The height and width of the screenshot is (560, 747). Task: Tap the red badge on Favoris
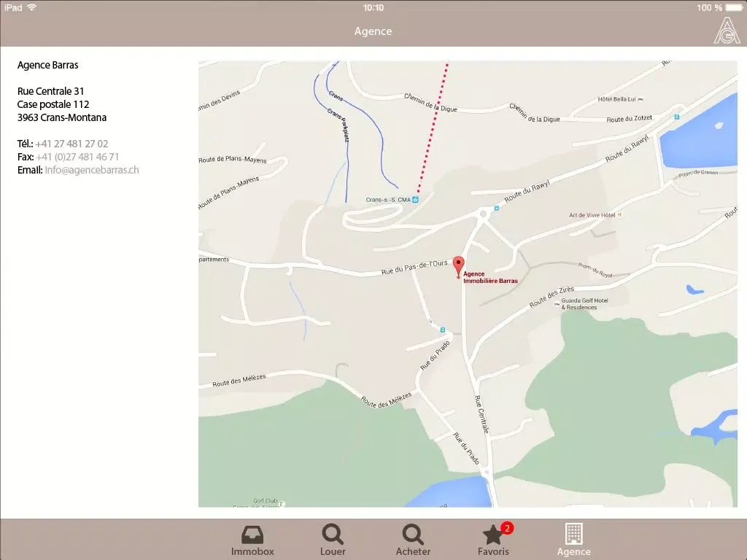(x=507, y=528)
